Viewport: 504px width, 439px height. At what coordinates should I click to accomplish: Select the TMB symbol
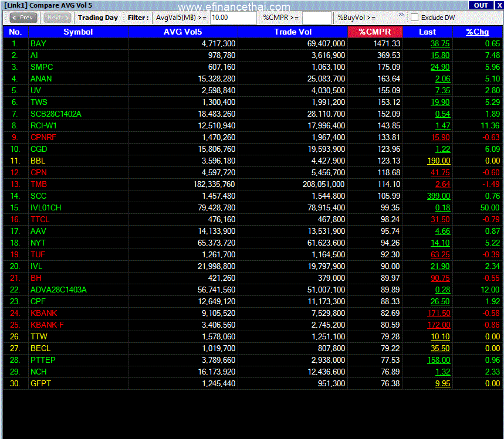[39, 185]
